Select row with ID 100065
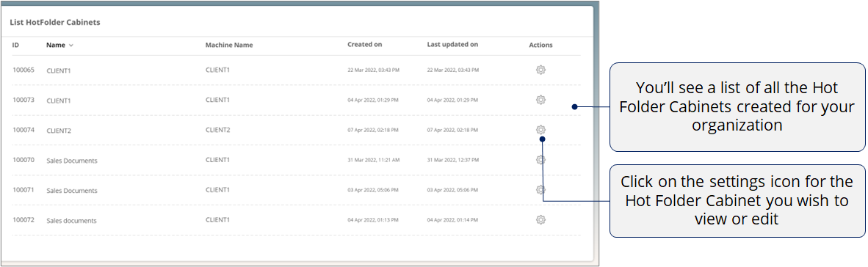Screen dimensions: 868x267 coord(296,70)
